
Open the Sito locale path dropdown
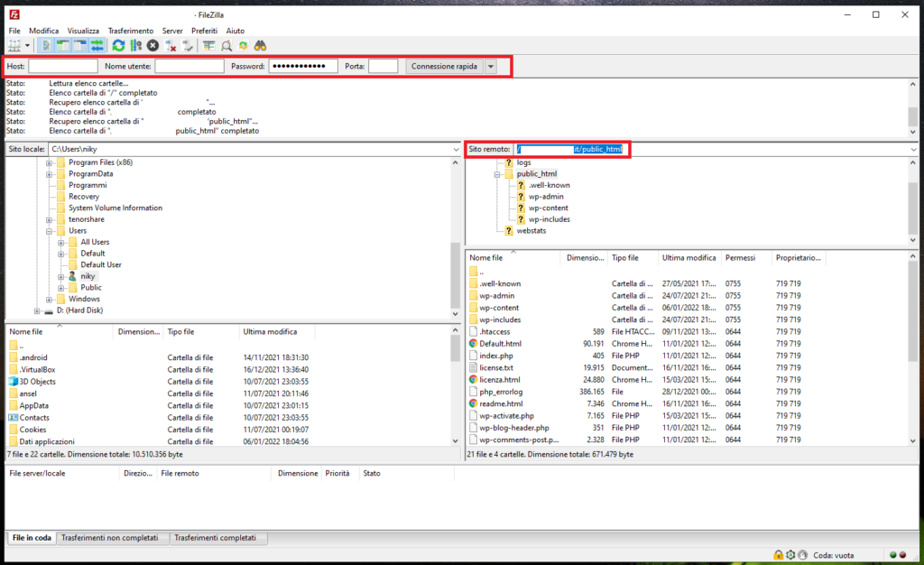pos(456,149)
